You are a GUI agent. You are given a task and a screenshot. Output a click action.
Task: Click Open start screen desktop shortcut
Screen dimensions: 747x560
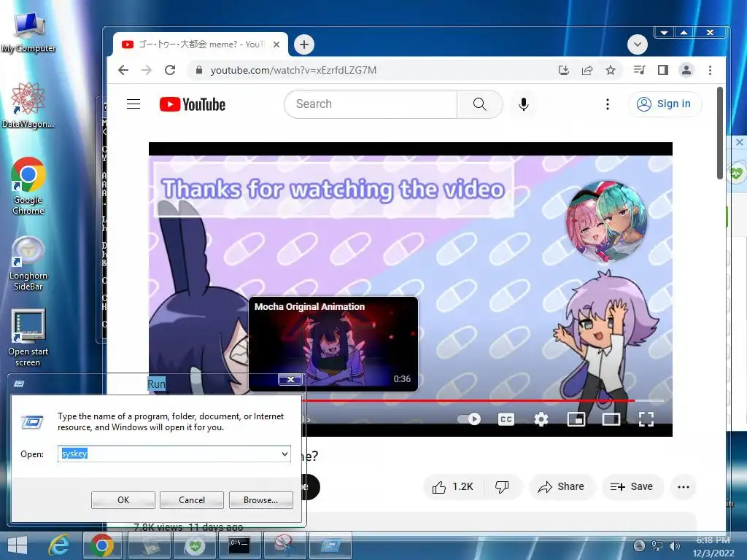pos(28,338)
